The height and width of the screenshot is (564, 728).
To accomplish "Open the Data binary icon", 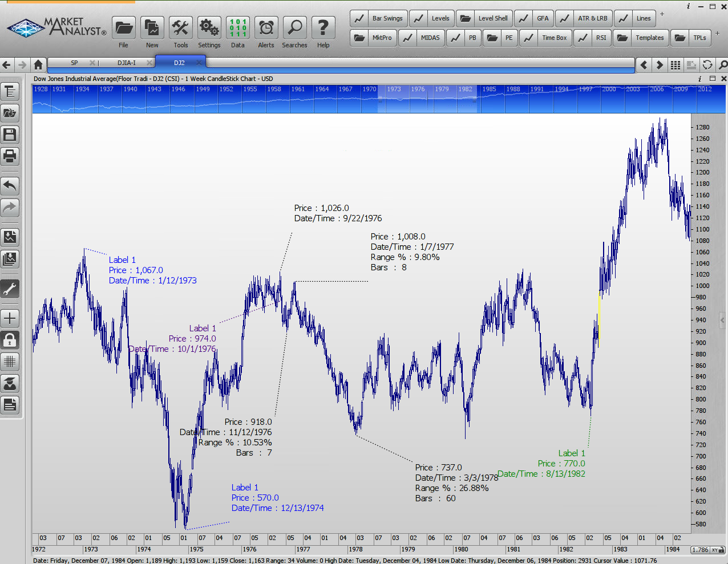I will (x=237, y=28).
